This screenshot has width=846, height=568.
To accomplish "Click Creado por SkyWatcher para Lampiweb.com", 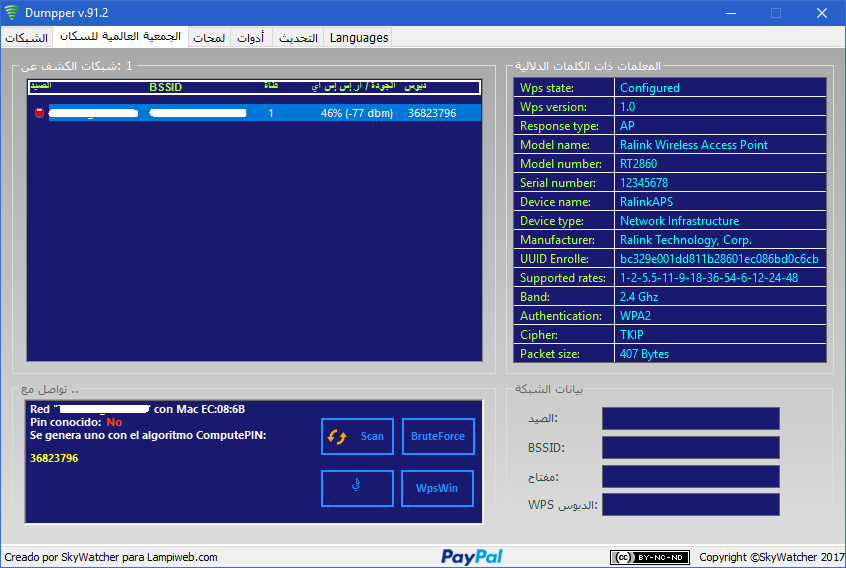I will coord(111,557).
